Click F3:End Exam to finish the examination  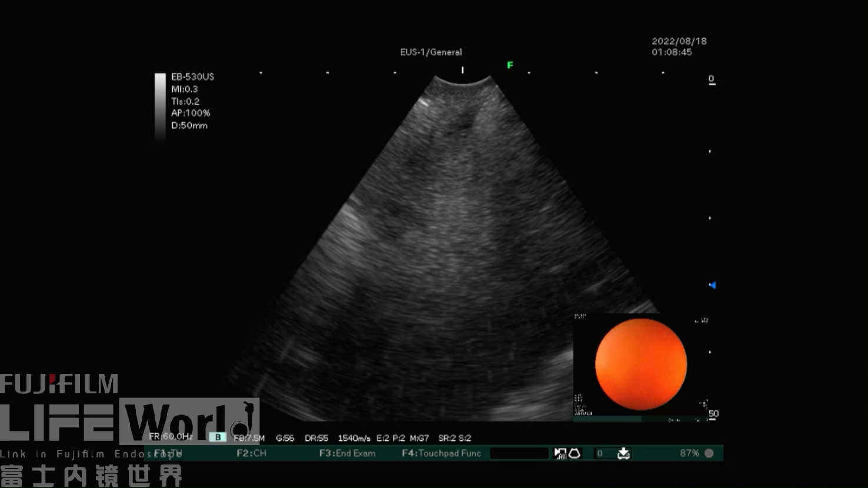point(347,453)
